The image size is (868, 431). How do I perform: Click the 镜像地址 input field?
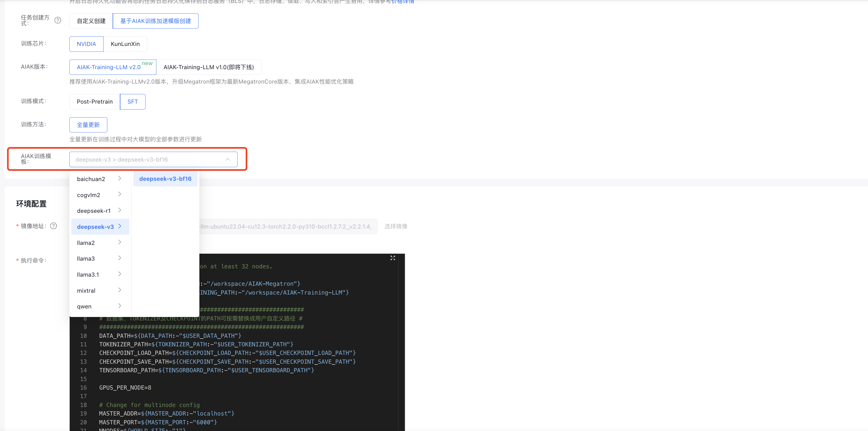tap(288, 226)
